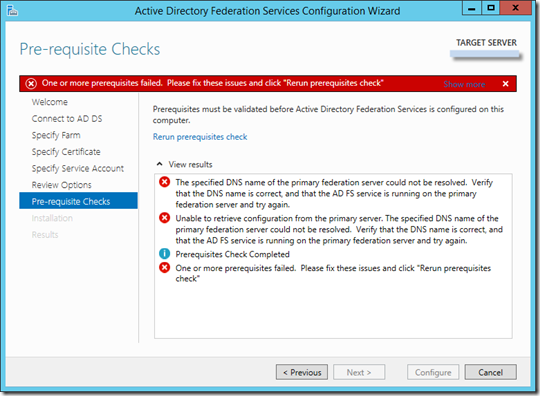Open the Specify Service Account step
The height and width of the screenshot is (396, 540).
click(77, 168)
